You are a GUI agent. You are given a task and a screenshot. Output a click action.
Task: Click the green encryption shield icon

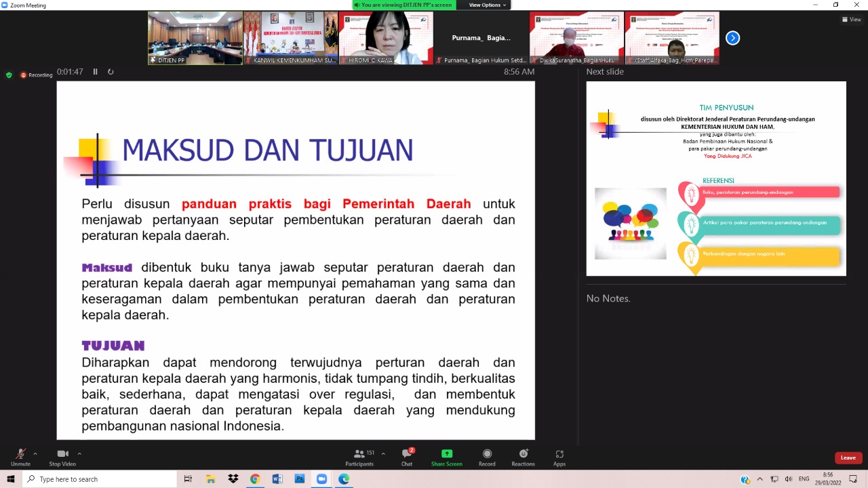(9, 75)
